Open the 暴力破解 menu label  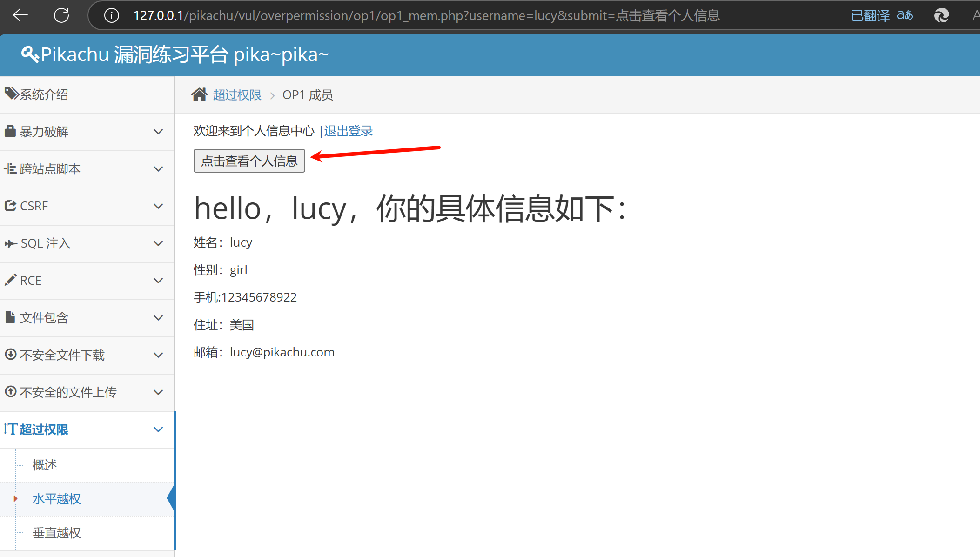[44, 132]
